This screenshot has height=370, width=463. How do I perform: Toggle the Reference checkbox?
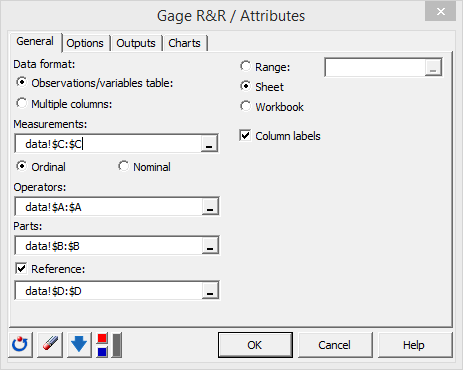pos(50,269)
